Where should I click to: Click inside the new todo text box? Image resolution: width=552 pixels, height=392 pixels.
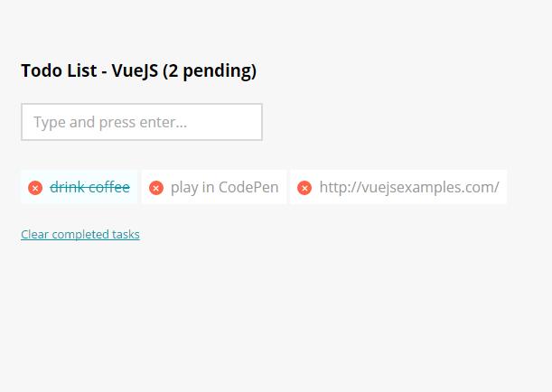[142, 122]
